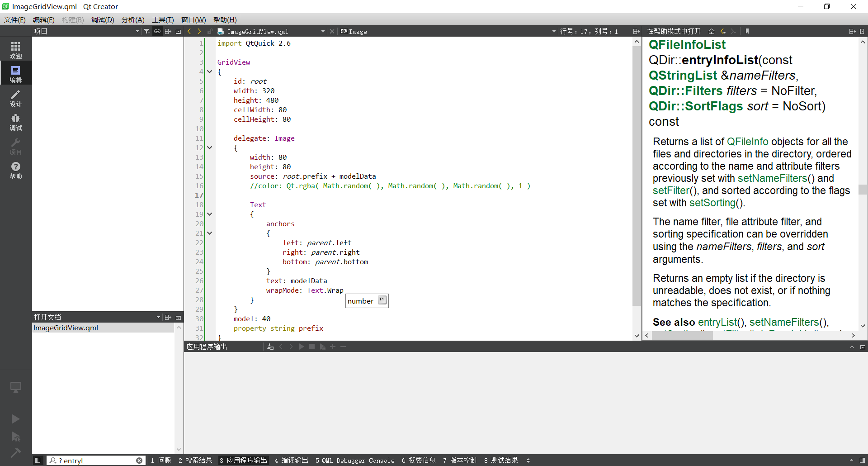Open the 调试(D) menu

tap(103, 19)
